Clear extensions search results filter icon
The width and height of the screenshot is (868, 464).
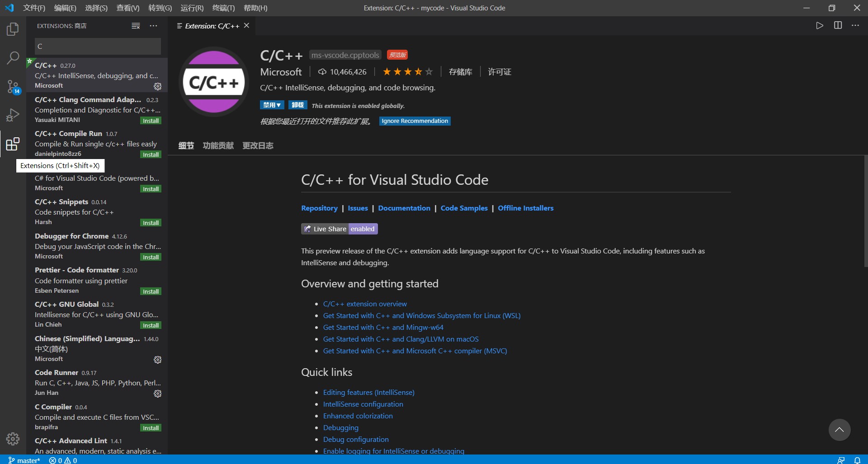(136, 26)
